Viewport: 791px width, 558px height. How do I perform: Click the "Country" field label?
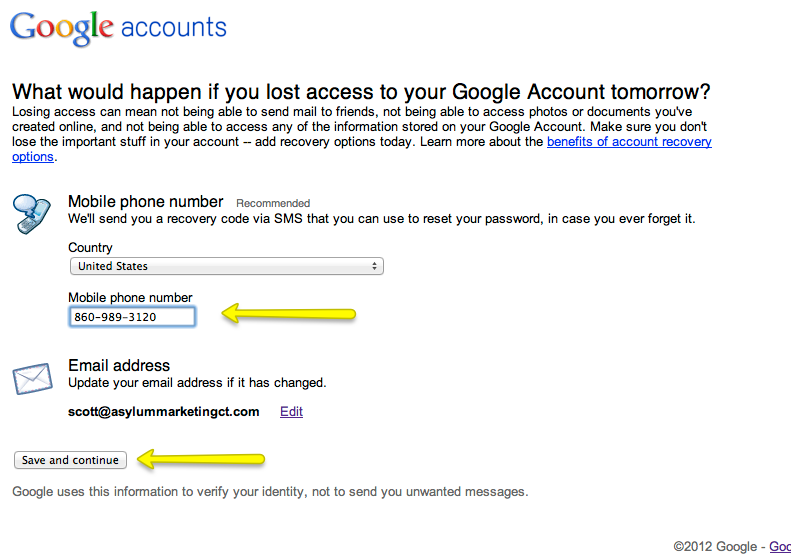[90, 247]
